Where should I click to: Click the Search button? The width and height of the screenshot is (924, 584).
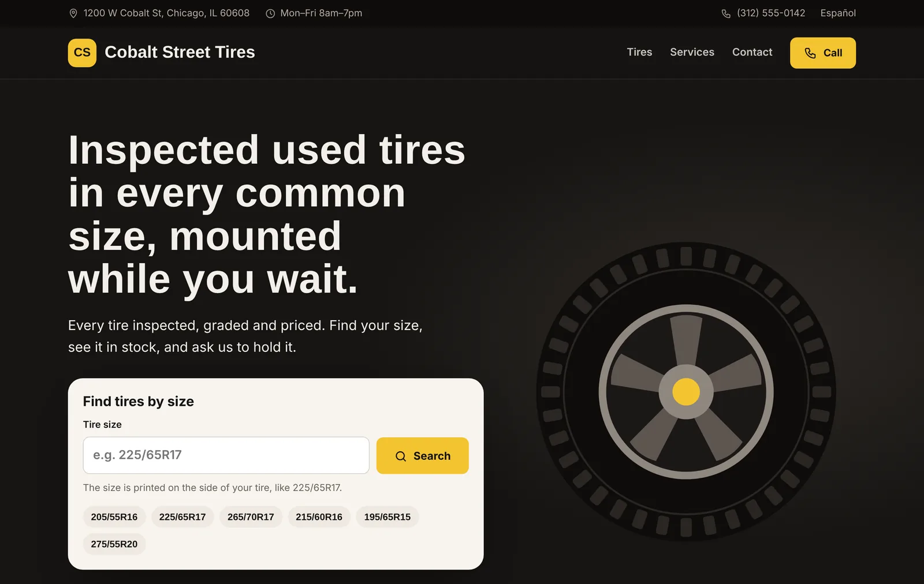tap(423, 456)
